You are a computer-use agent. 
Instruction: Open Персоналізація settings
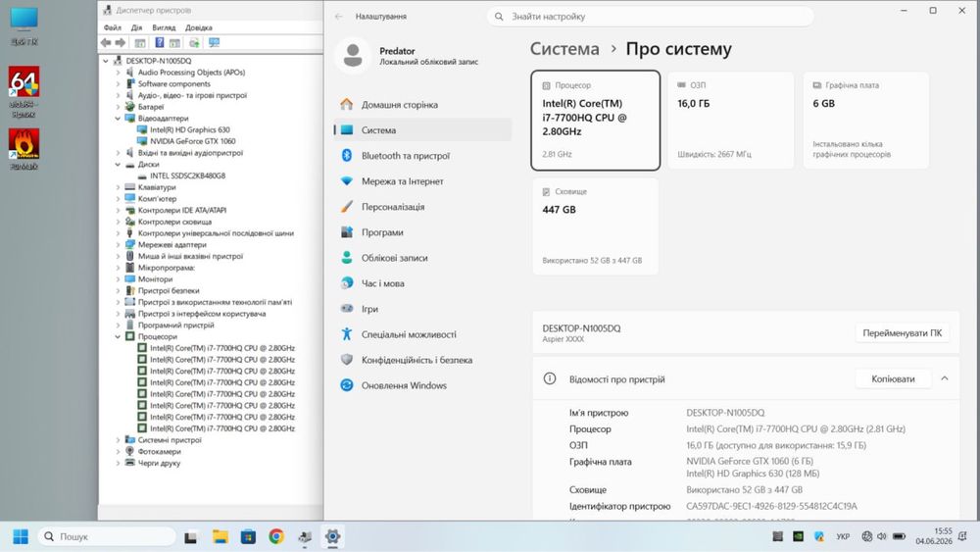pyautogui.click(x=421, y=207)
